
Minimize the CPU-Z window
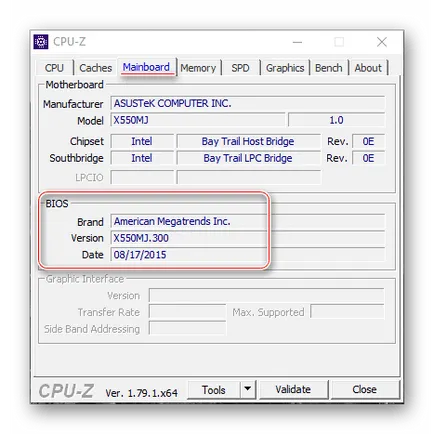[x=297, y=42]
